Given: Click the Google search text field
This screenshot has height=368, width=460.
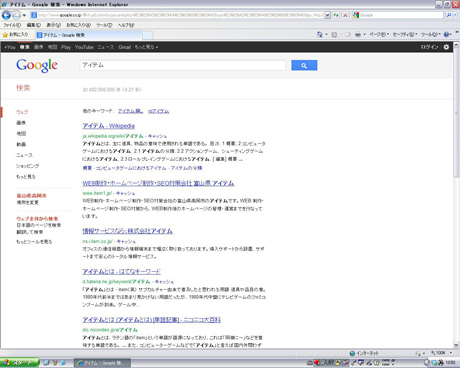Looking at the screenshot, I should click(182, 65).
